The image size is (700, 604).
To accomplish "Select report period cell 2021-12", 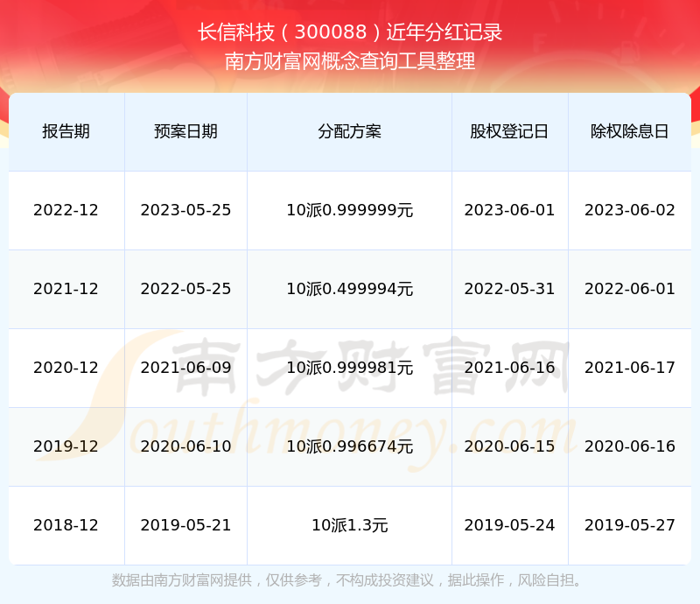I will coord(66,289).
